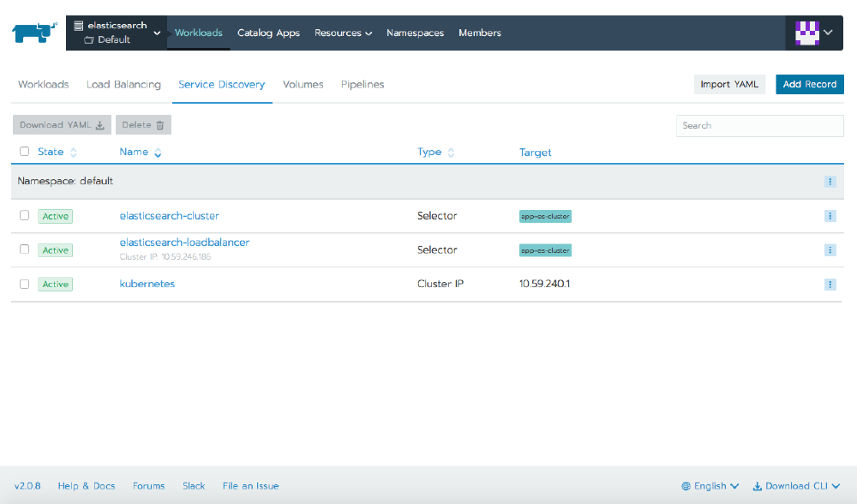Click inside the Search field
This screenshot has width=857, height=504.
tap(759, 125)
